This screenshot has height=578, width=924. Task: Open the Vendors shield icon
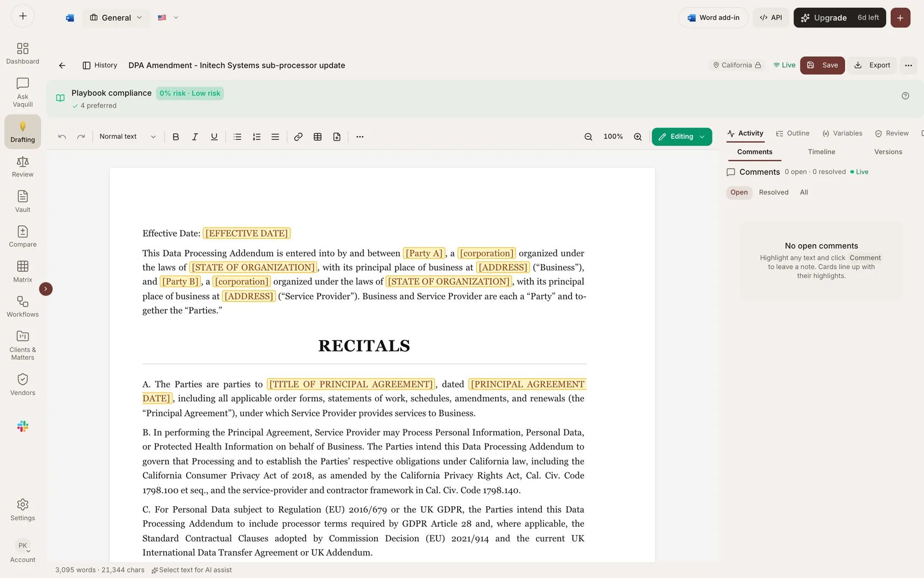tap(23, 385)
